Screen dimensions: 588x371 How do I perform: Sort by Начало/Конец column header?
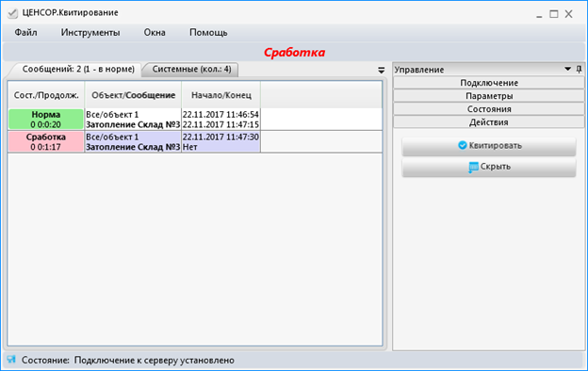point(221,95)
